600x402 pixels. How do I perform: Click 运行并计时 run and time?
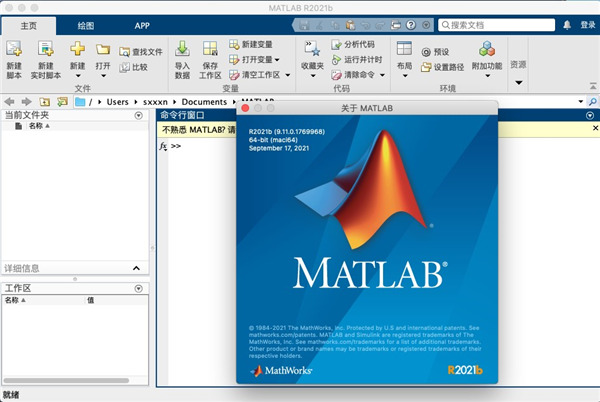coord(357,60)
